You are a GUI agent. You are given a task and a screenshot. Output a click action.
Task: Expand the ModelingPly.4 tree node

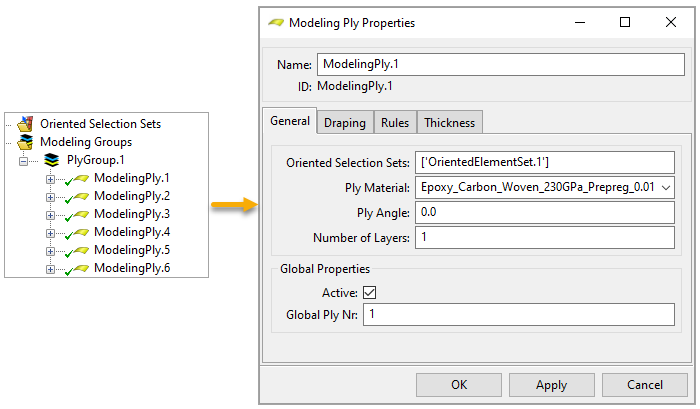pyautogui.click(x=51, y=233)
